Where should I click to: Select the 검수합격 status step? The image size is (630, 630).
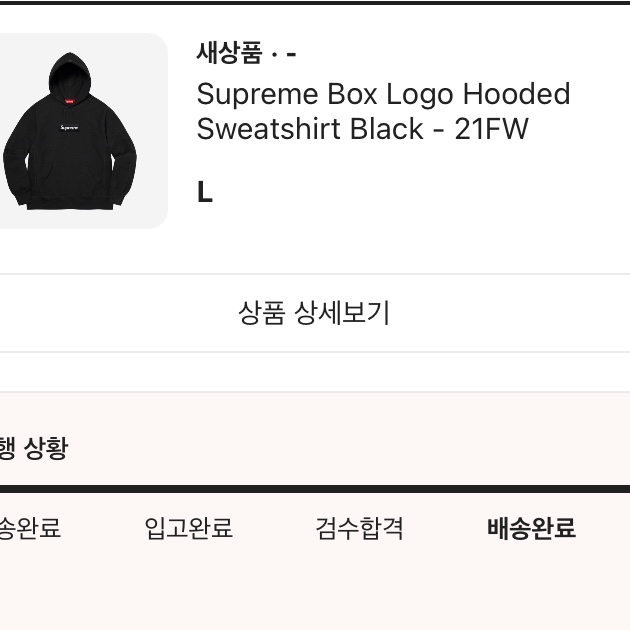click(x=359, y=528)
